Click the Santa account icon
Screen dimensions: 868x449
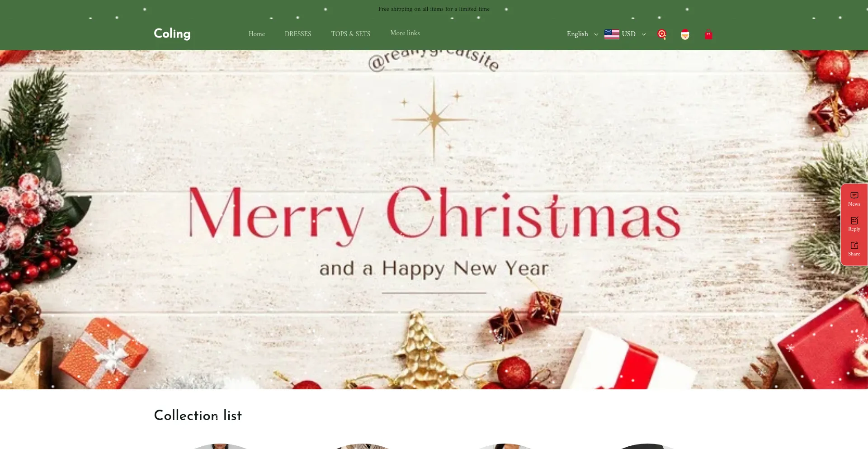[685, 34]
